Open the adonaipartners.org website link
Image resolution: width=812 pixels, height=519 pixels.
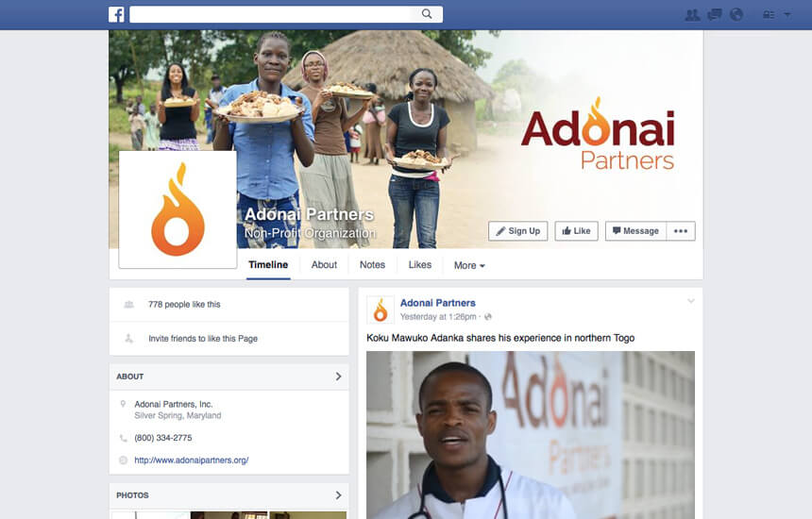coord(192,460)
